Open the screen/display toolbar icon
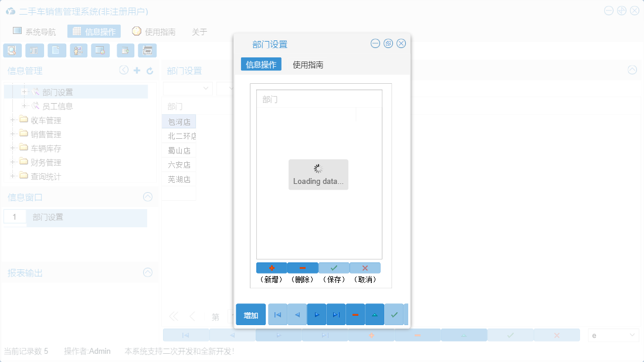 point(100,50)
